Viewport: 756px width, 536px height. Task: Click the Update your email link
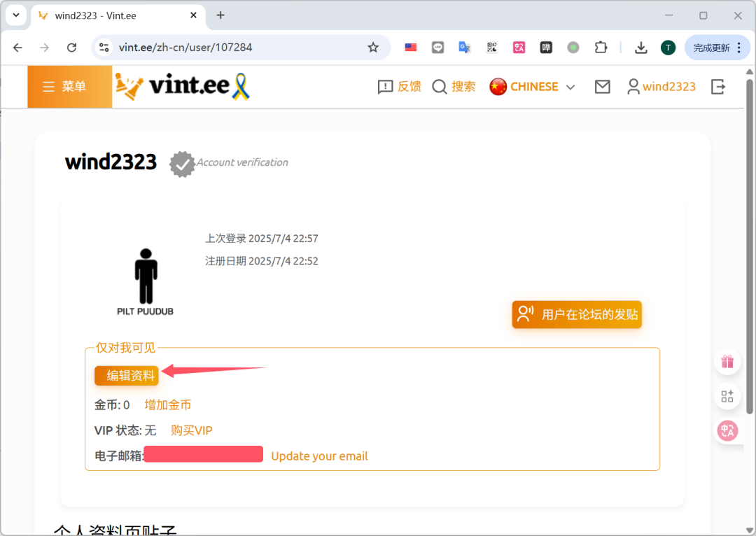point(319,456)
